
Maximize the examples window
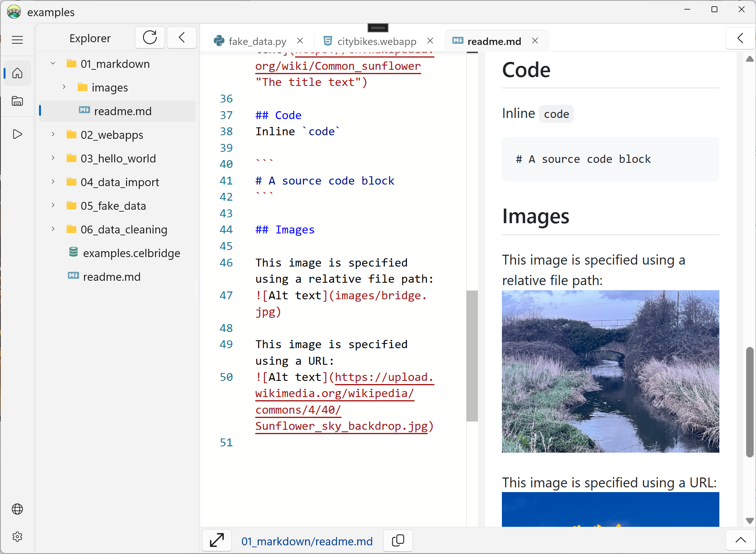coord(714,9)
